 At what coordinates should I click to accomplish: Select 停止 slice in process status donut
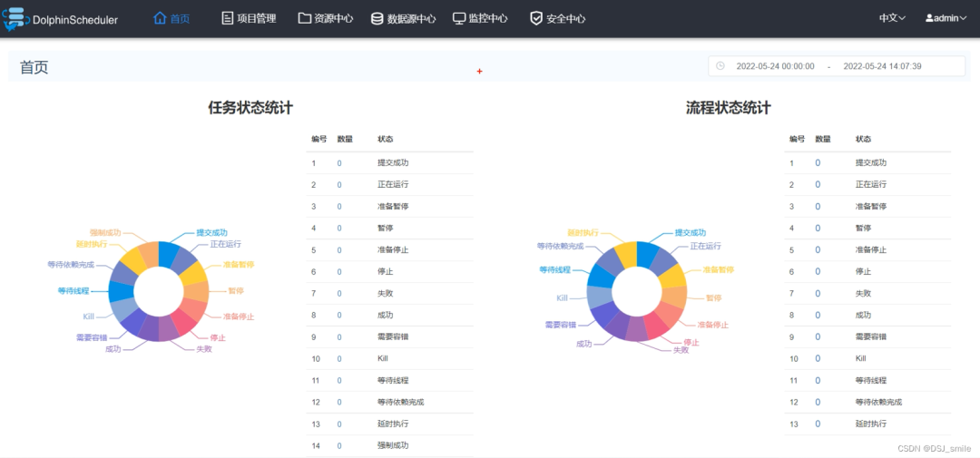pos(656,325)
